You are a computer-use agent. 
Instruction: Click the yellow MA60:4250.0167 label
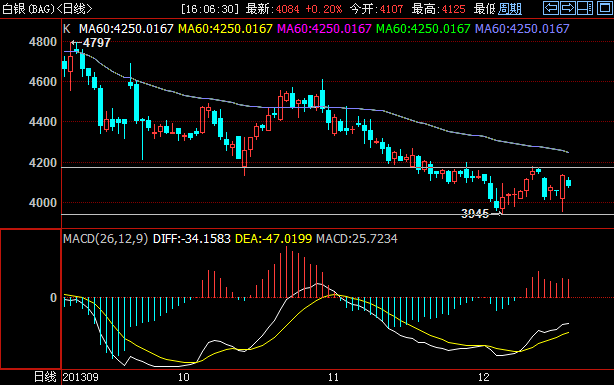[x=225, y=29]
